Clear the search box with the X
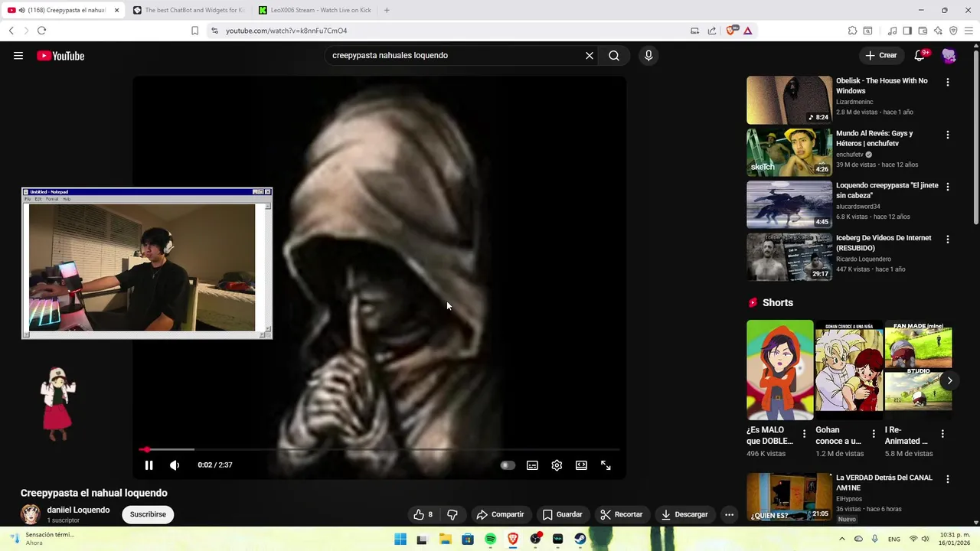The height and width of the screenshot is (551, 980). [590, 56]
